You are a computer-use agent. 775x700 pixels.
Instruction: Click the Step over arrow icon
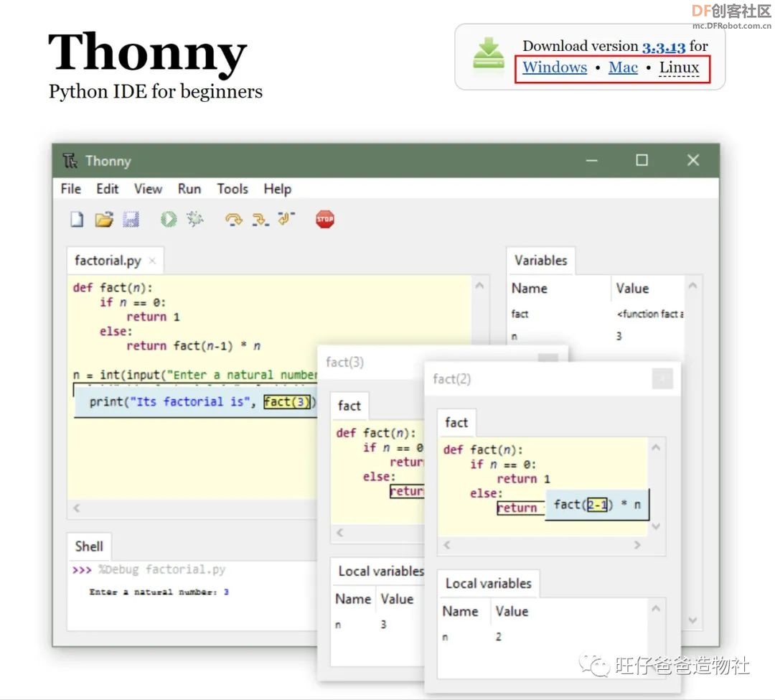tap(234, 219)
